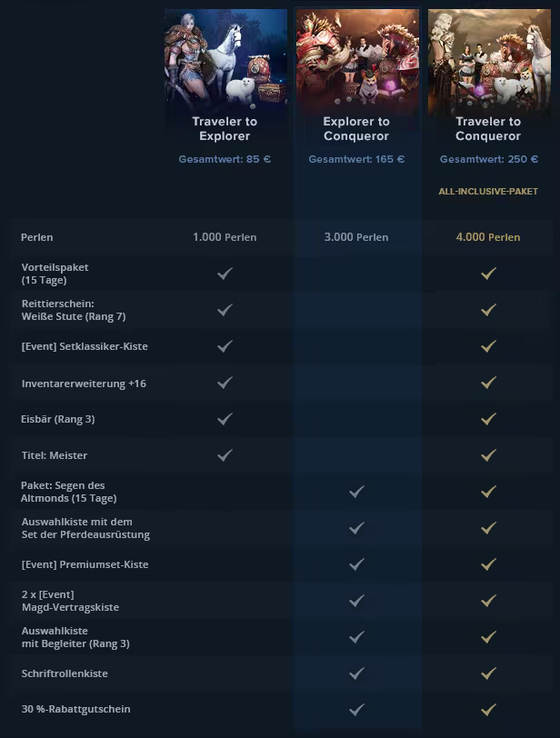Click Vorteilspaket checkmark under Traveler to Explorer
Screen dimensions: 560x738
pos(225,274)
